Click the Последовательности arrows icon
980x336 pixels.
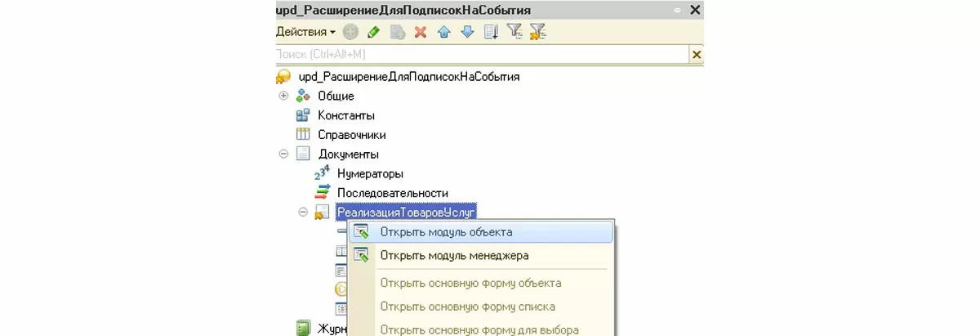click(323, 192)
